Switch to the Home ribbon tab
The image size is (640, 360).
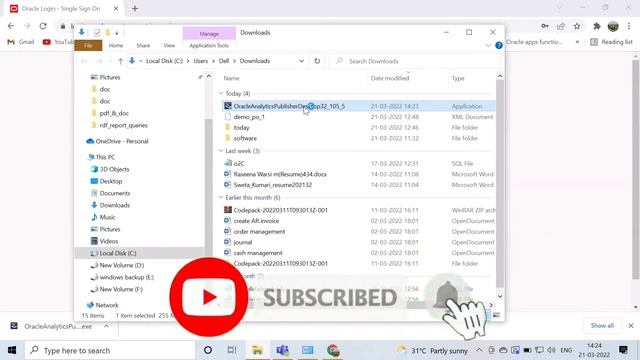pyautogui.click(x=116, y=45)
